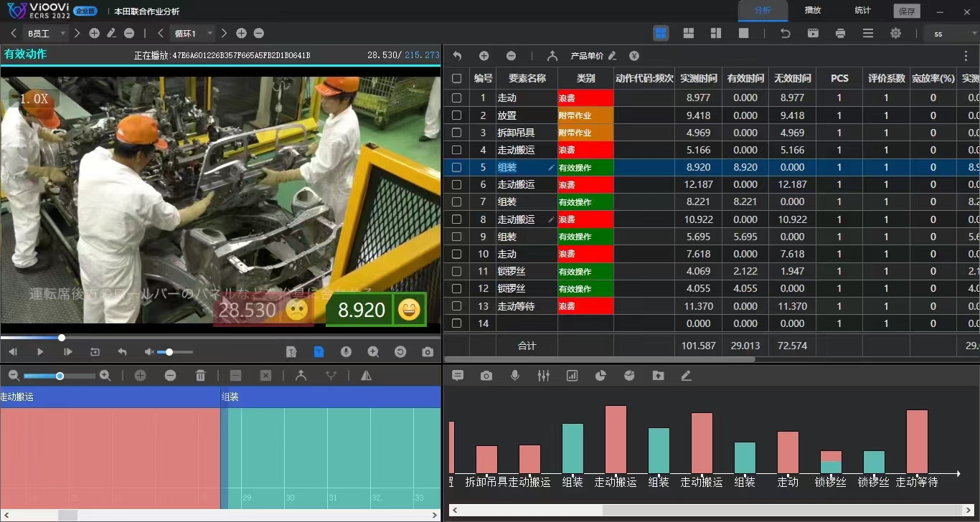Edit worker name with pencil icon
This screenshot has width=980, height=522.
click(x=111, y=34)
